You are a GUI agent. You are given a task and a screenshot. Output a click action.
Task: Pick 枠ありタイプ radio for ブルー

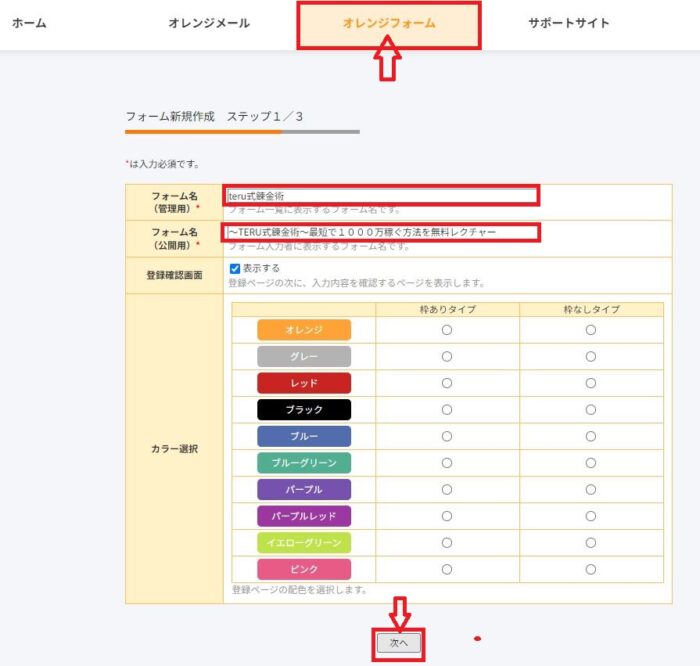[x=447, y=436]
